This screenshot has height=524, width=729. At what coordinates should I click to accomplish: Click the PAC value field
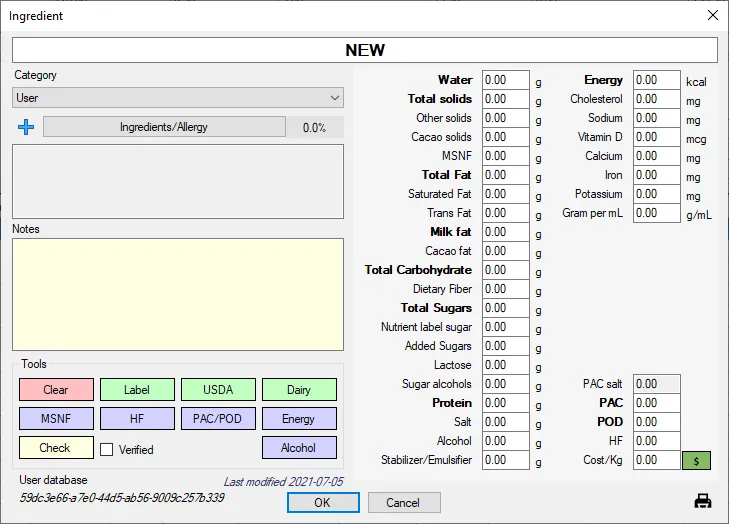[x=656, y=403]
